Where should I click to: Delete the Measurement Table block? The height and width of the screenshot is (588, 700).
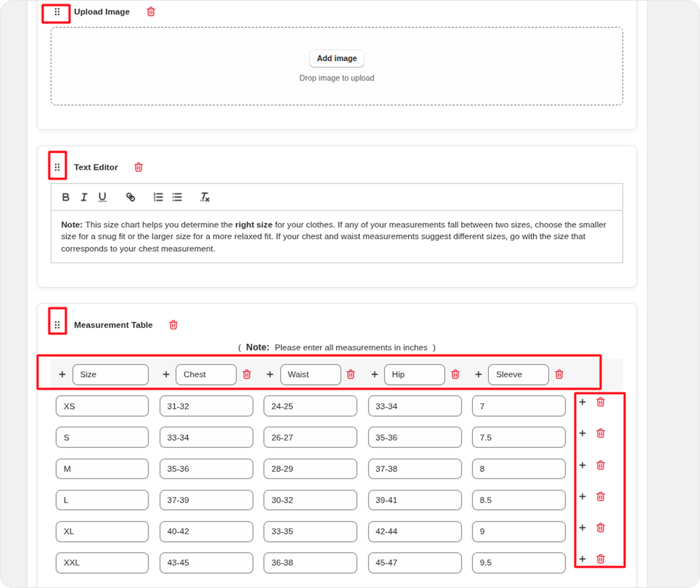(173, 325)
